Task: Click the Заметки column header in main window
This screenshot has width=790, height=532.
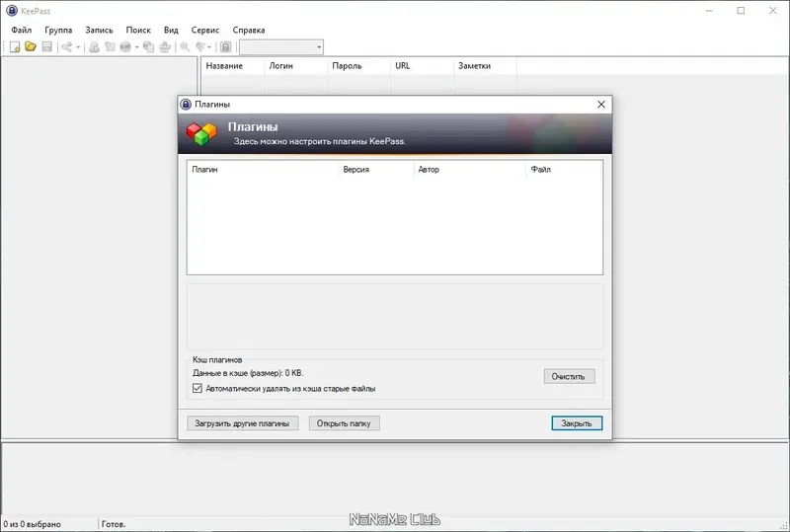Action: 485,66
